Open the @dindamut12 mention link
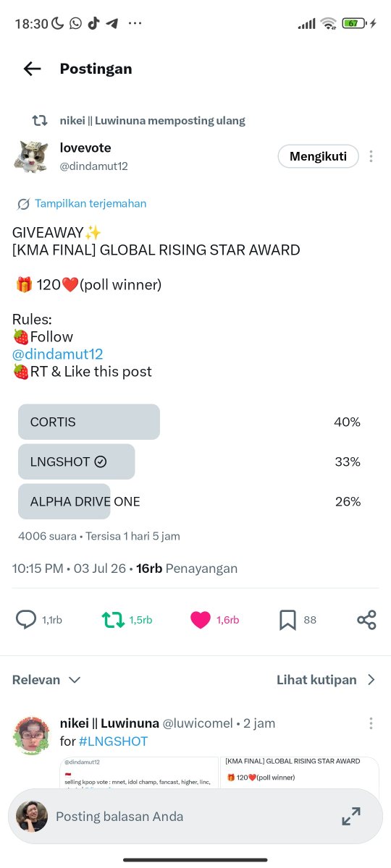Screen dimensions: 391x868 58,354
